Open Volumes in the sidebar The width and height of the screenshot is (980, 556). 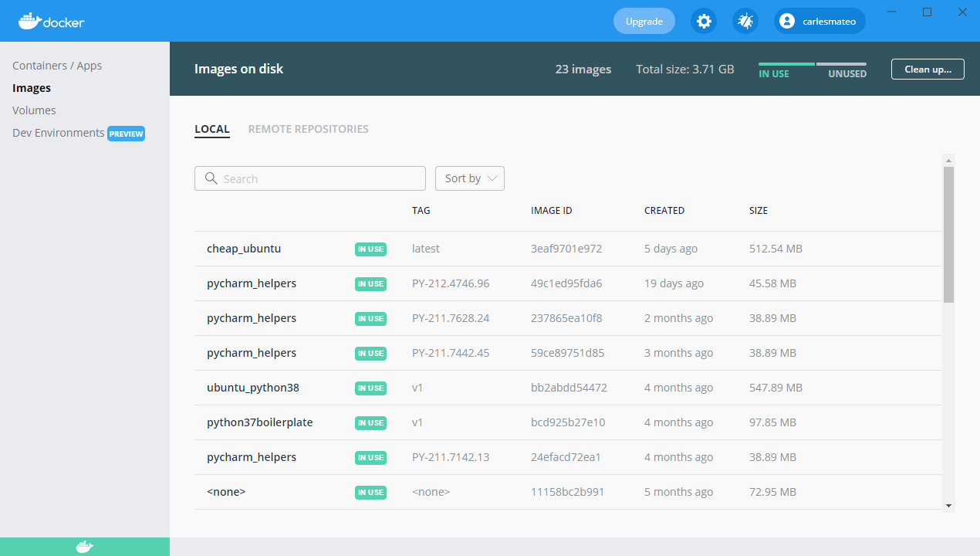coord(34,110)
